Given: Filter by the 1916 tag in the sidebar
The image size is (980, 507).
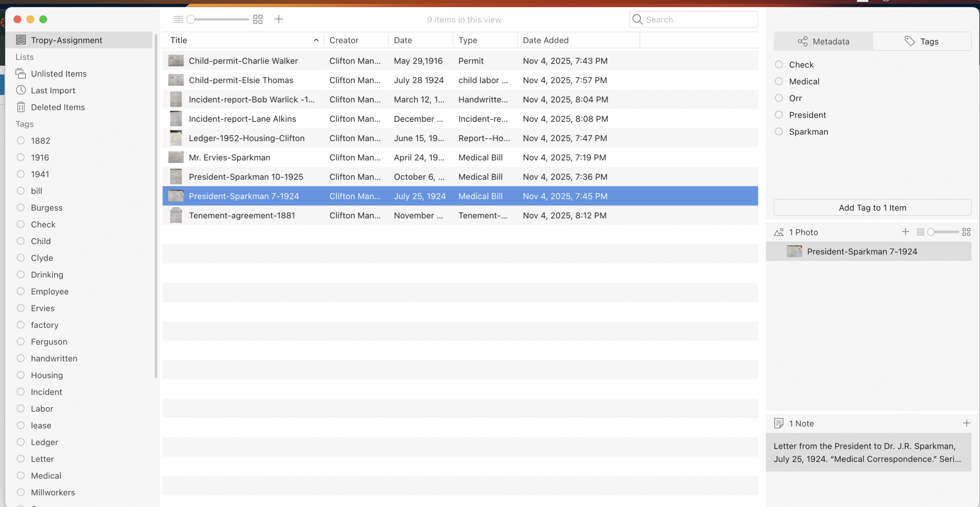Looking at the screenshot, I should (x=40, y=157).
